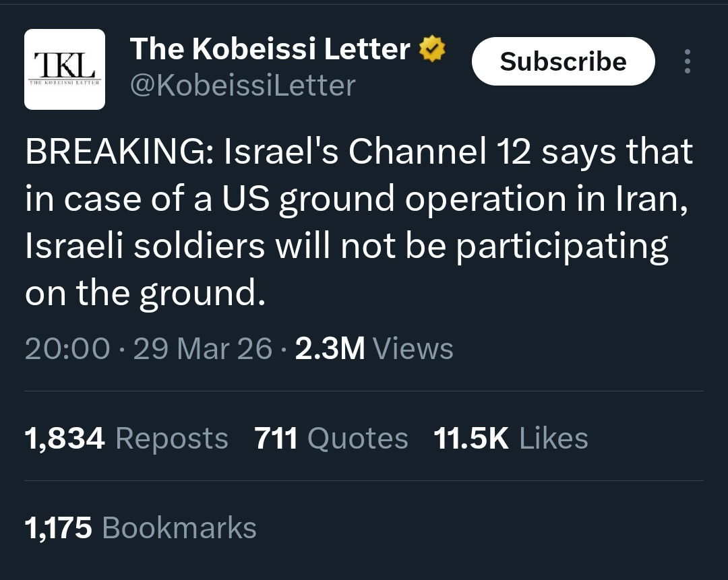See who gave the 11.5K Likes
Image resolution: width=728 pixels, height=580 pixels.
click(x=510, y=439)
